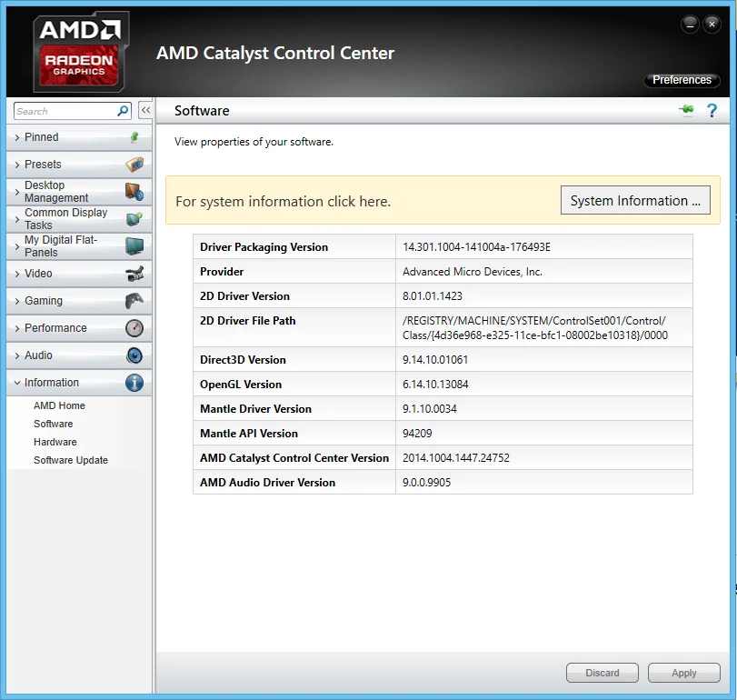This screenshot has height=700, width=737.
Task: Click the Gaming controller icon
Action: pos(134,301)
